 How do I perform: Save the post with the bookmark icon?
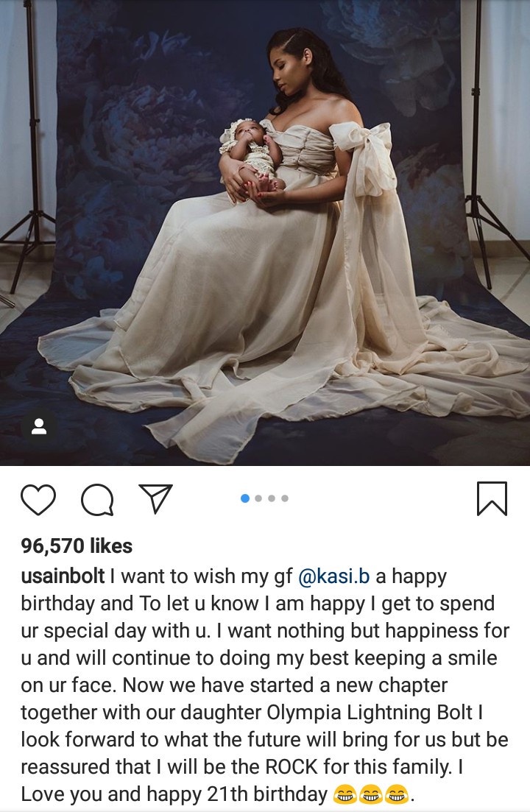[492, 498]
